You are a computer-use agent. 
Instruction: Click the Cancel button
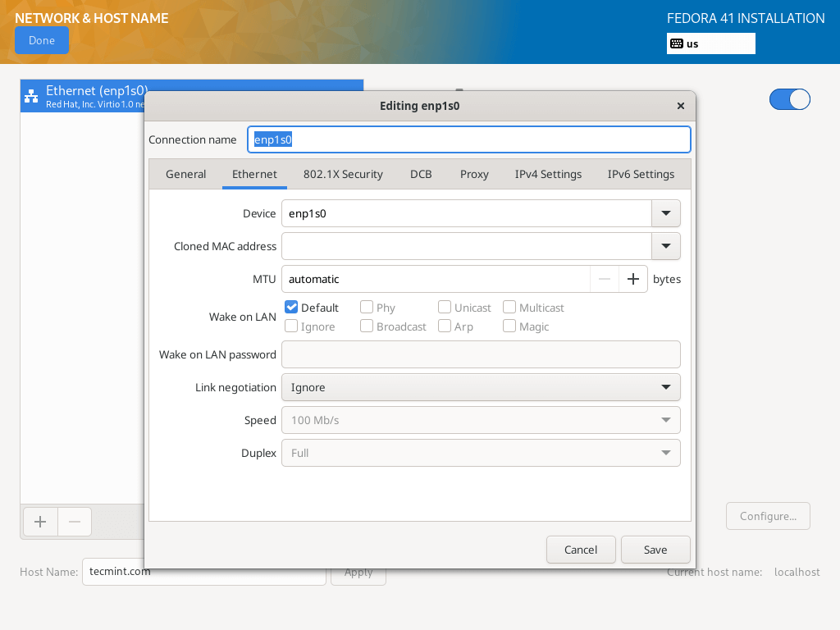581,550
